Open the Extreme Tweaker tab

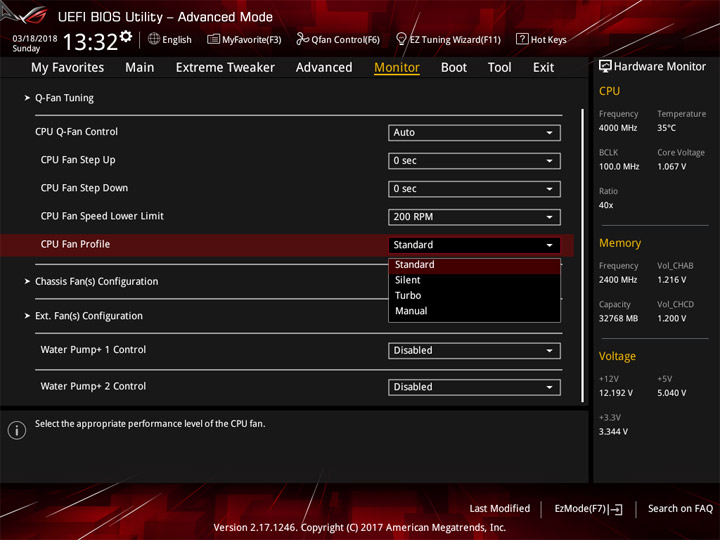[x=225, y=68]
